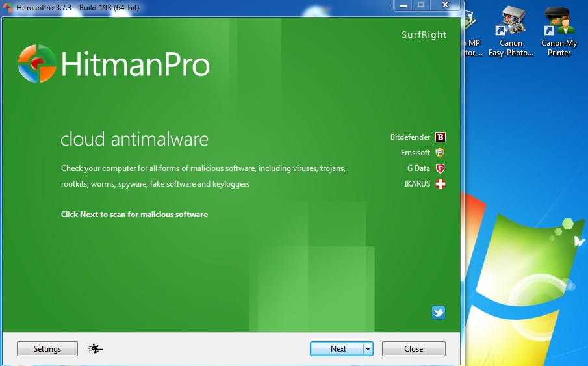Minimize the HitmanPro window
The image size is (588, 366).
[x=403, y=5]
